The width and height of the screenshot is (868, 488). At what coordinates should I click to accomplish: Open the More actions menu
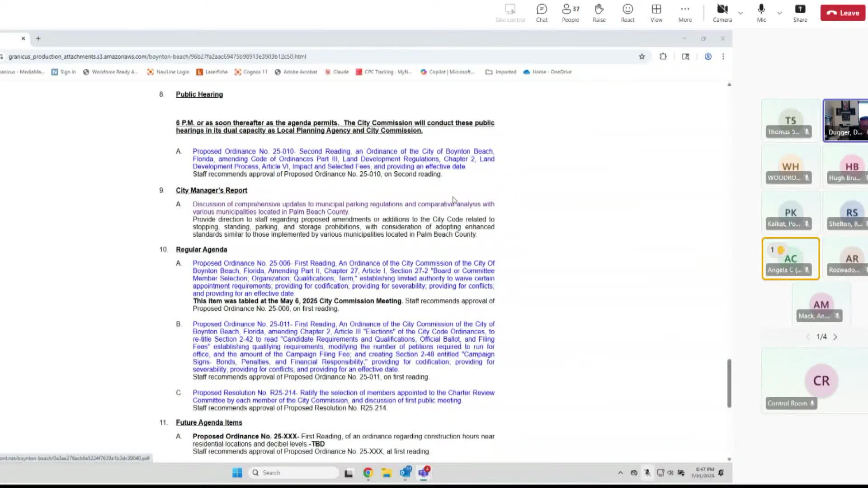pyautogui.click(x=685, y=13)
